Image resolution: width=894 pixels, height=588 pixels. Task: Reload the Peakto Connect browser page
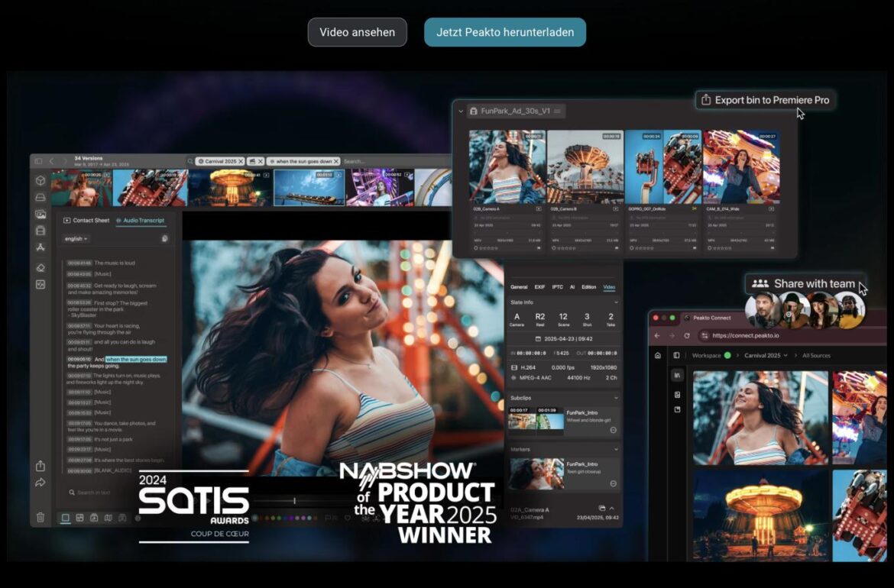tap(686, 335)
